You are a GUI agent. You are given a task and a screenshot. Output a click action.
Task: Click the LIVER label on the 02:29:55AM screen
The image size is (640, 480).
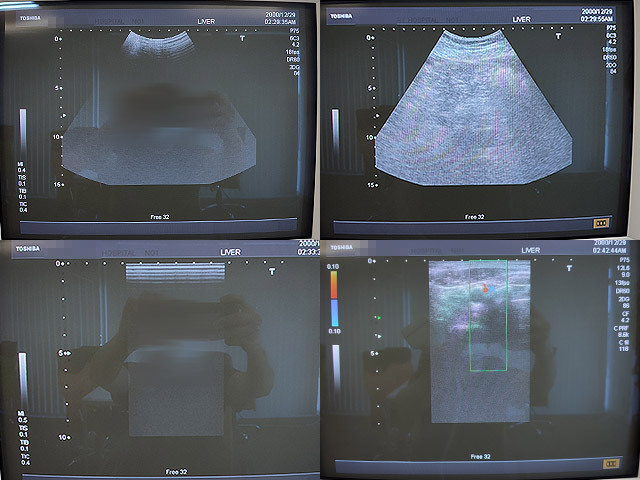[x=522, y=20]
